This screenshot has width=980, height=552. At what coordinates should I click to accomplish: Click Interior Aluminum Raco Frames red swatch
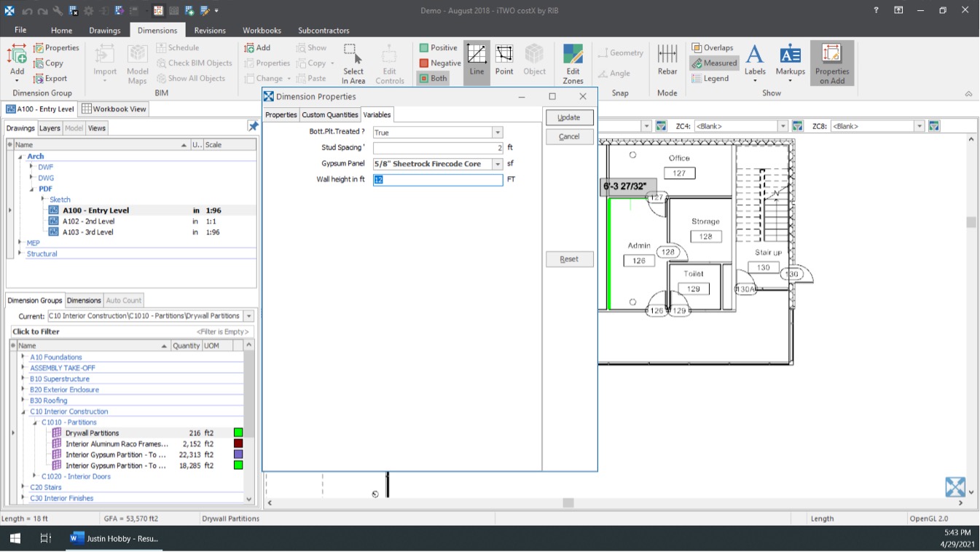coord(238,443)
